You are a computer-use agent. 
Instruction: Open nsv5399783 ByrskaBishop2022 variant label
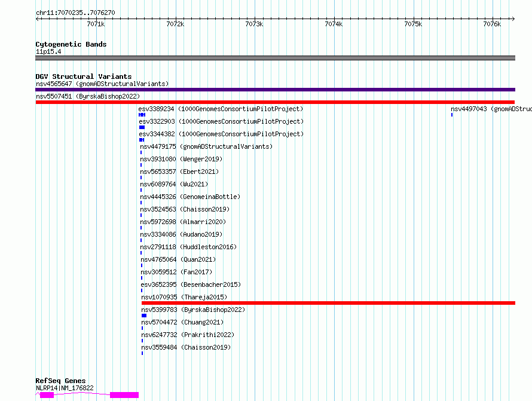pos(193,310)
